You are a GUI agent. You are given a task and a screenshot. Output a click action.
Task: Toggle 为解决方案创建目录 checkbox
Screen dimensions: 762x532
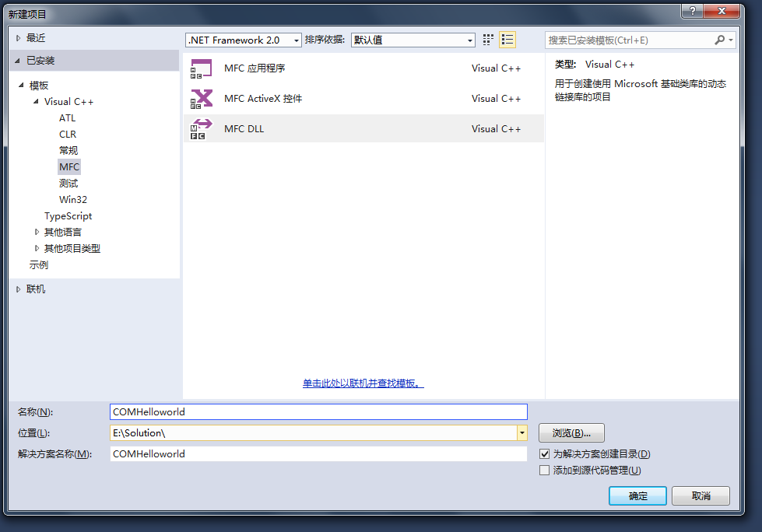[x=544, y=454]
